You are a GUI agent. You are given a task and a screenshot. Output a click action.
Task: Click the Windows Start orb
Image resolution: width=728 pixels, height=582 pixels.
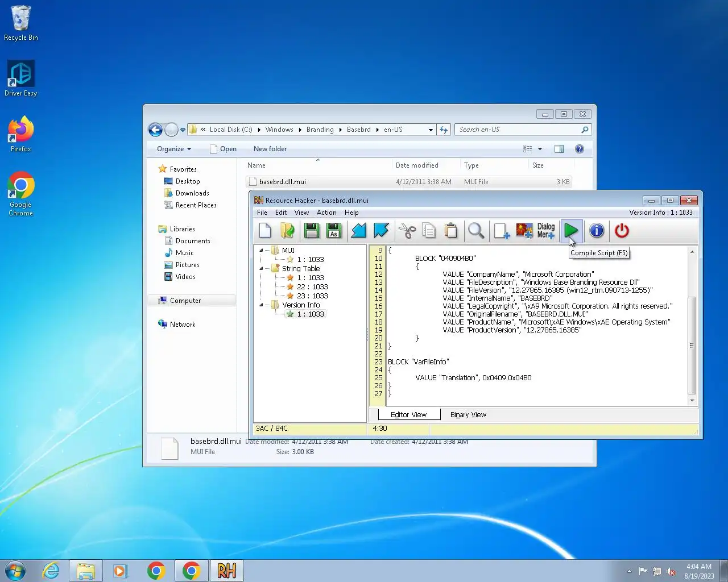[x=15, y=571]
